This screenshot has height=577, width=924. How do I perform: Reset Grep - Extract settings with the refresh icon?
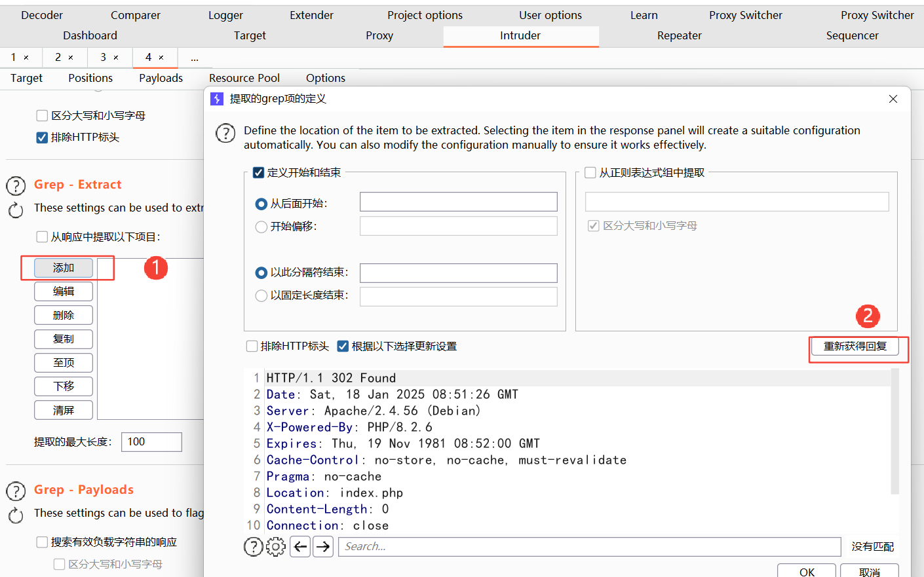[x=16, y=210]
